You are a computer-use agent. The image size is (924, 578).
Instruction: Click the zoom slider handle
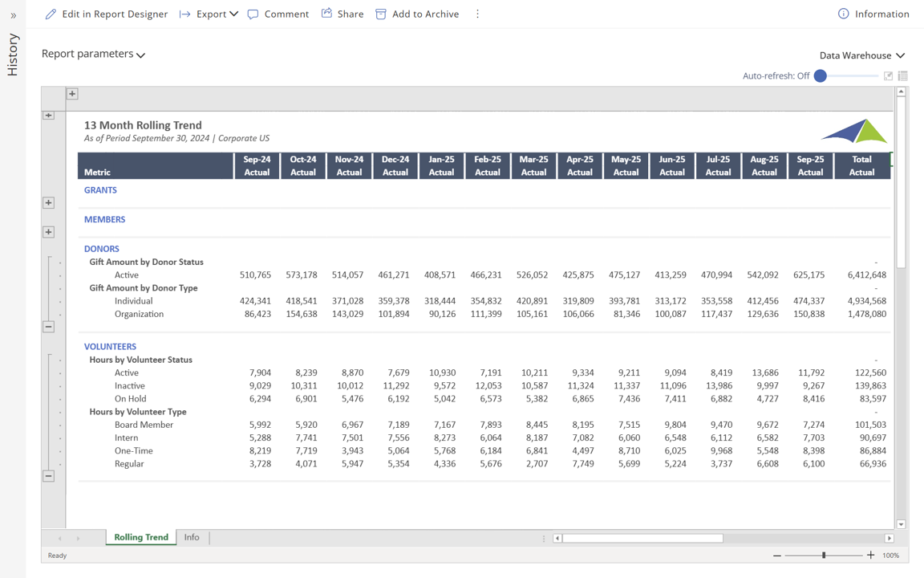(x=824, y=555)
